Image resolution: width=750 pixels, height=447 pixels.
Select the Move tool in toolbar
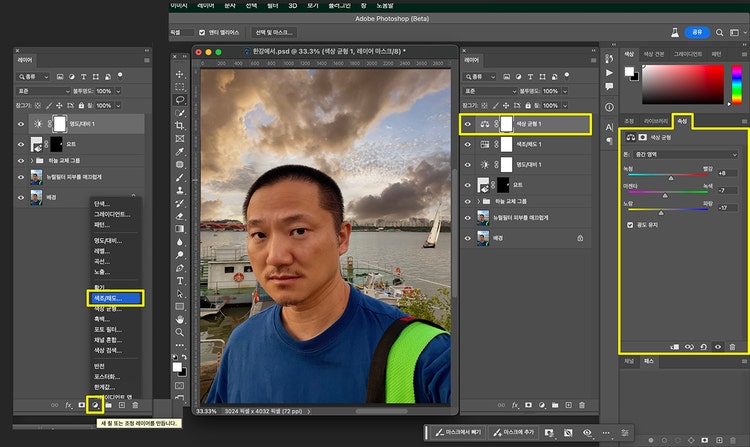click(x=180, y=74)
